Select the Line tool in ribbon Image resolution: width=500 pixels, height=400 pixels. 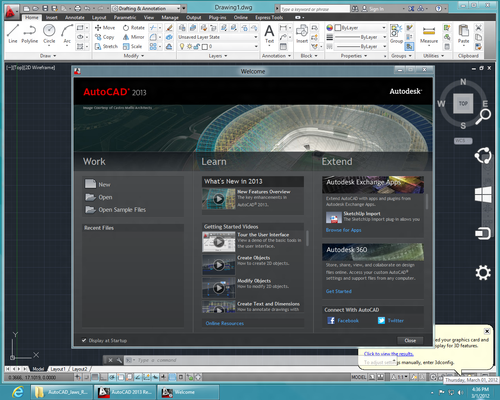(13, 34)
